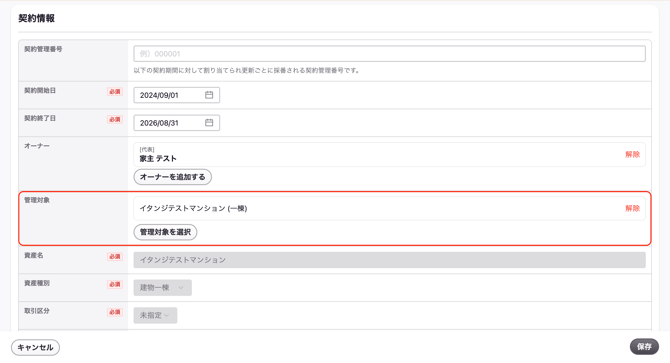
Task: Open the 建物一棟 asset type dropdown
Action: coord(162,287)
